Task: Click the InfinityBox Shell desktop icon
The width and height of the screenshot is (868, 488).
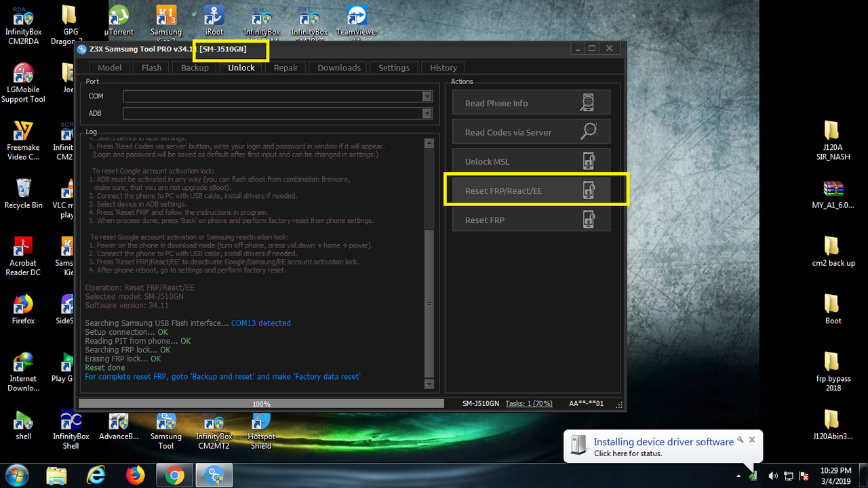Action: 71,430
